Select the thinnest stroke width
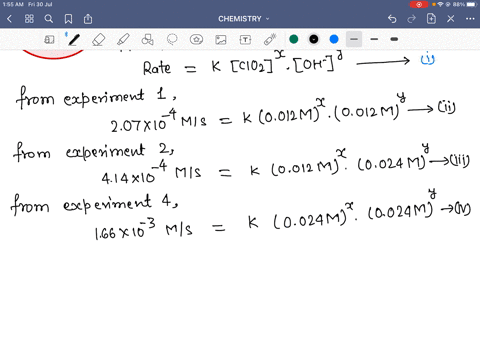The width and height of the screenshot is (480, 360). point(354,39)
